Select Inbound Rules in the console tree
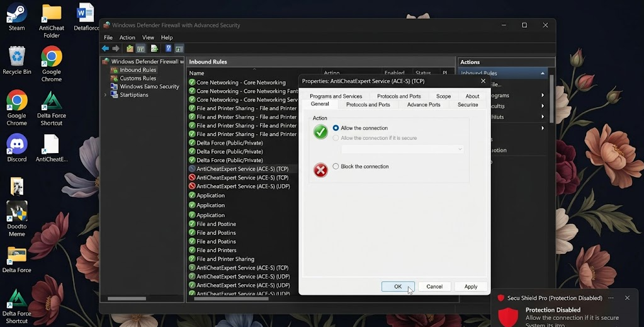Screen dimensions: 644x327 (138, 70)
